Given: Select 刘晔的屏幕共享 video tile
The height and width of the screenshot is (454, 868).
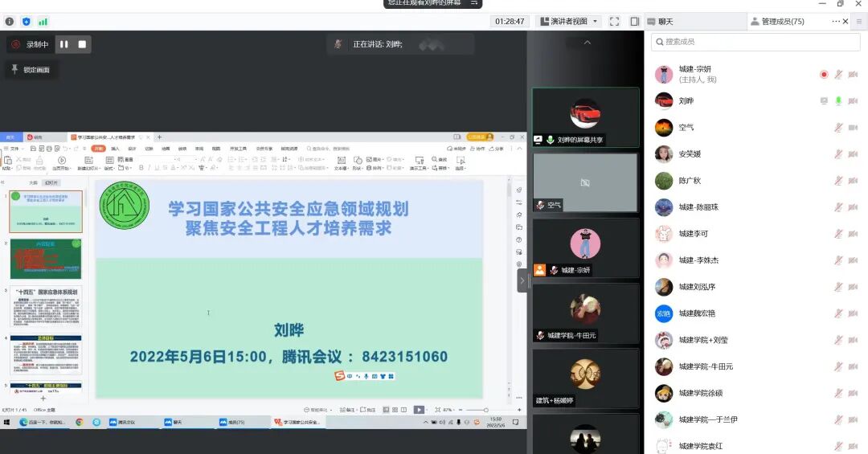Looking at the screenshot, I should [x=586, y=117].
